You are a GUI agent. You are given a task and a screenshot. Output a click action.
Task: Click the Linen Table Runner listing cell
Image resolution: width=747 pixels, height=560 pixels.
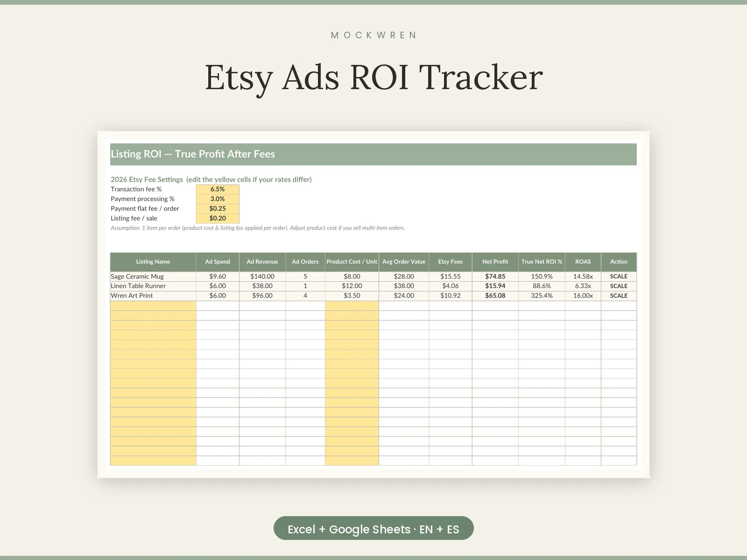pyautogui.click(x=153, y=286)
